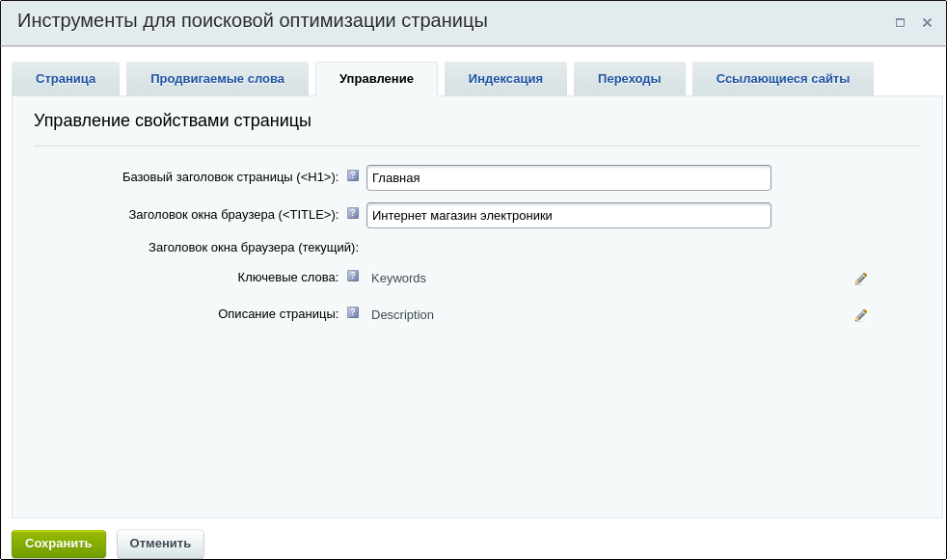947x560 pixels.
Task: Open the Переходы tab
Action: pyautogui.click(x=630, y=78)
